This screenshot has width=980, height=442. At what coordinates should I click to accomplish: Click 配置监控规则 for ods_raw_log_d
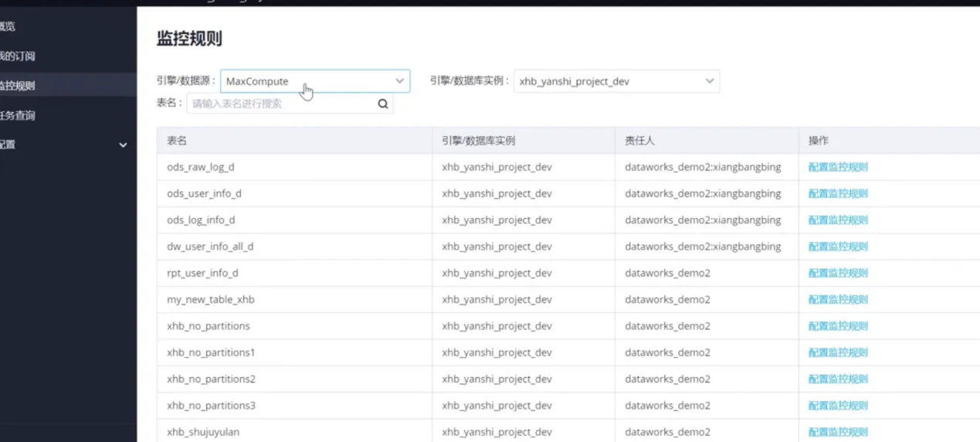coord(838,167)
